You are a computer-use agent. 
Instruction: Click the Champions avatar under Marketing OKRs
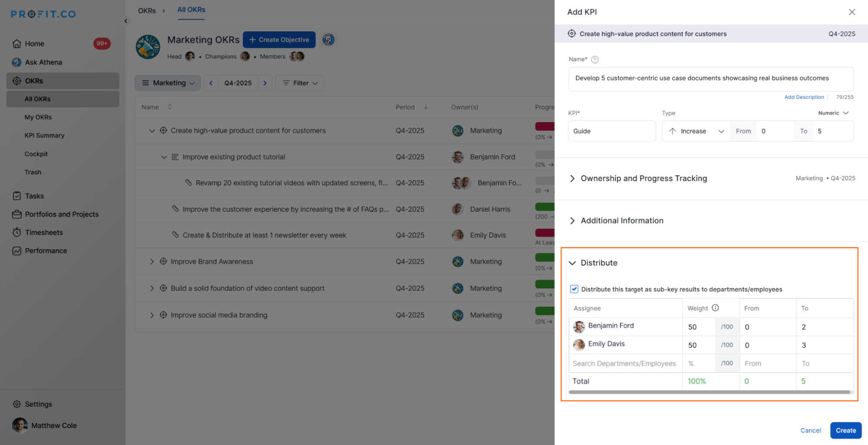[245, 56]
